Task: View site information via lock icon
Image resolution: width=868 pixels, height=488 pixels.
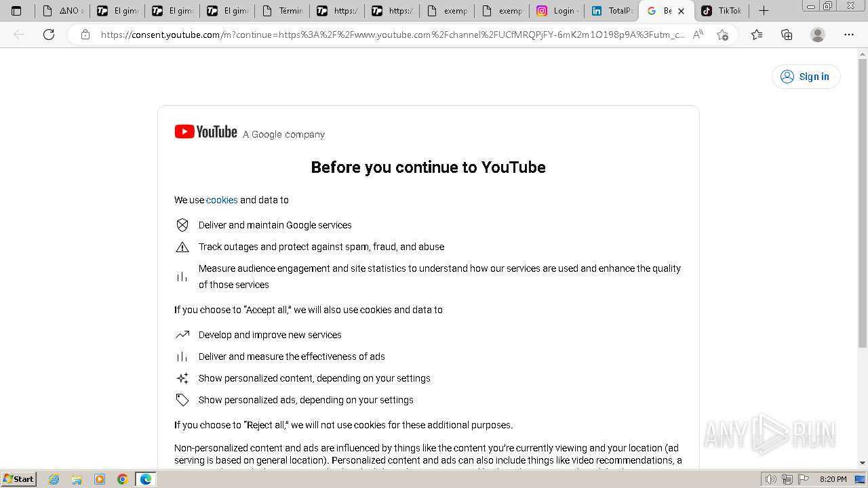Action: 85,35
